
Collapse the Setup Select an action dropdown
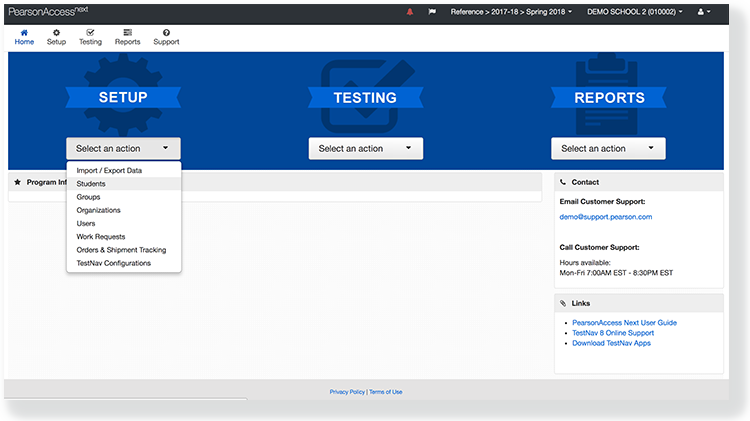[123, 148]
